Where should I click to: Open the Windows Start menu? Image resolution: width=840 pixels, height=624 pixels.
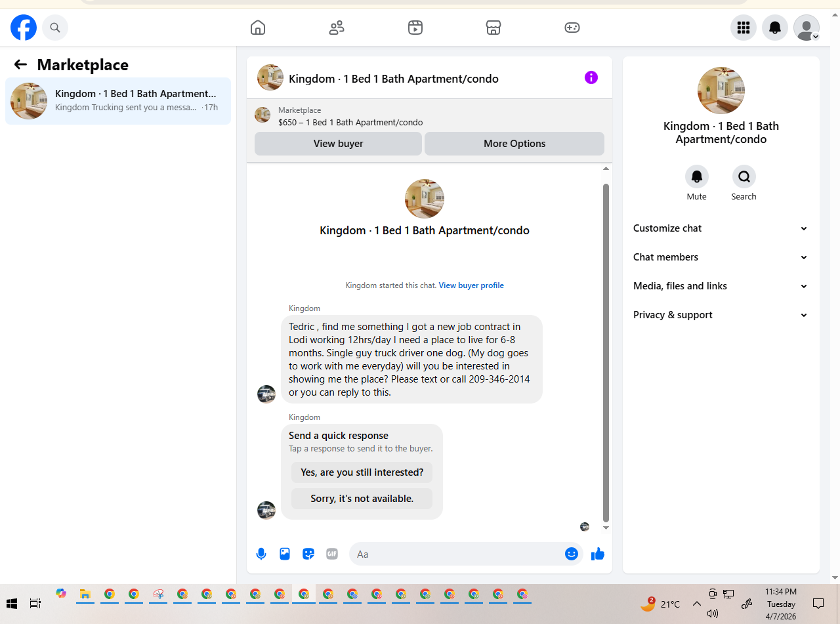(x=11, y=603)
